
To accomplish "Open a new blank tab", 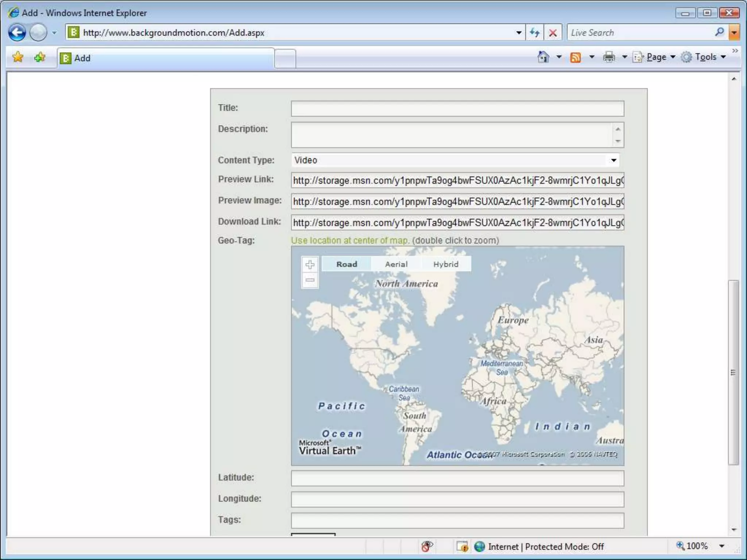I will point(285,58).
